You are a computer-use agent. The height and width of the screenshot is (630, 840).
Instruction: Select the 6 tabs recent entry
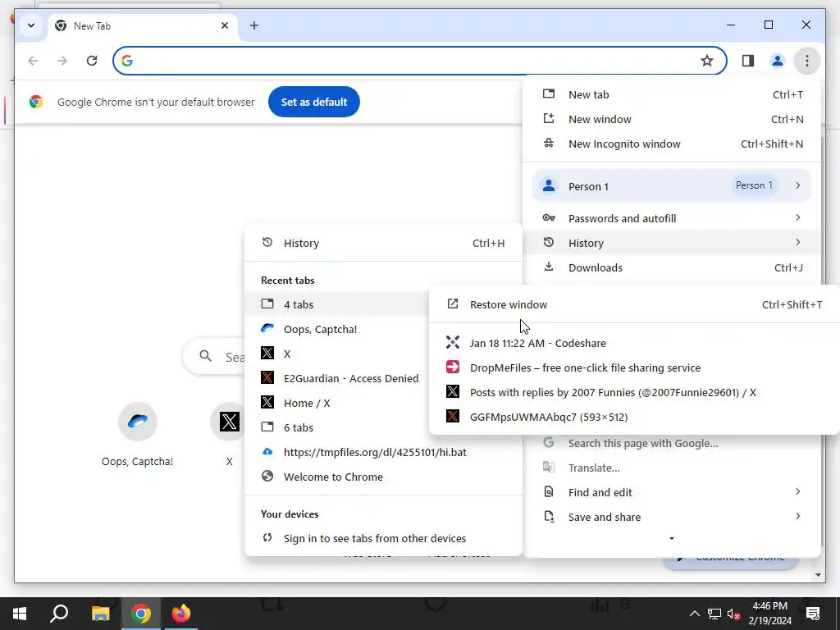coord(336,427)
